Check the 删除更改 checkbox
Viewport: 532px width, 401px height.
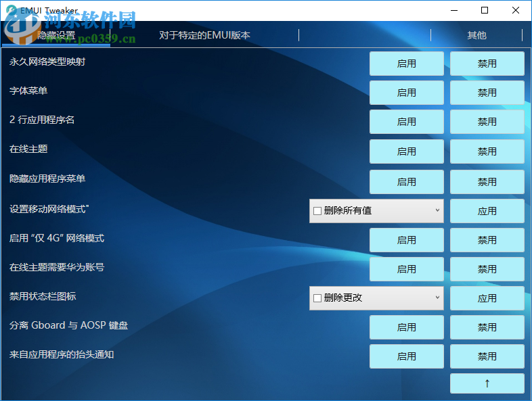(x=317, y=298)
